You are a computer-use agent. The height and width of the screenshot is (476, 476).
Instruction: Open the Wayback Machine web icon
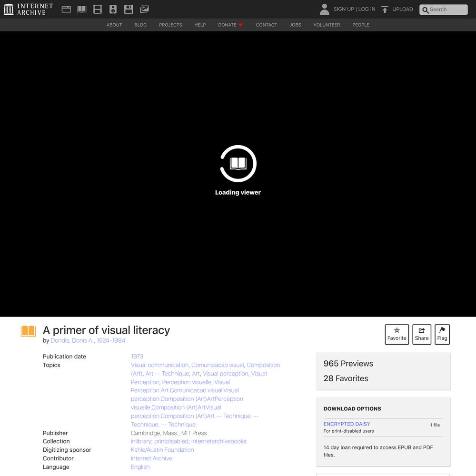[x=66, y=10]
